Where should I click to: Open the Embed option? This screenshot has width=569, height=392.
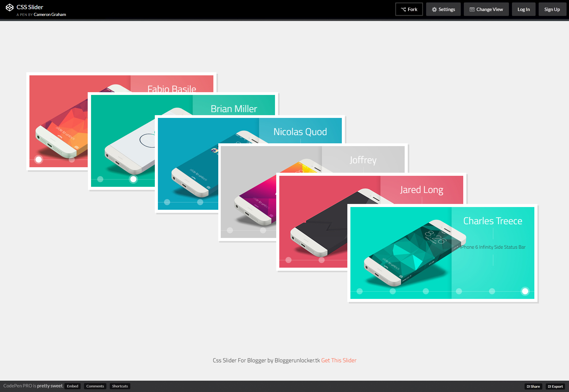point(73,386)
